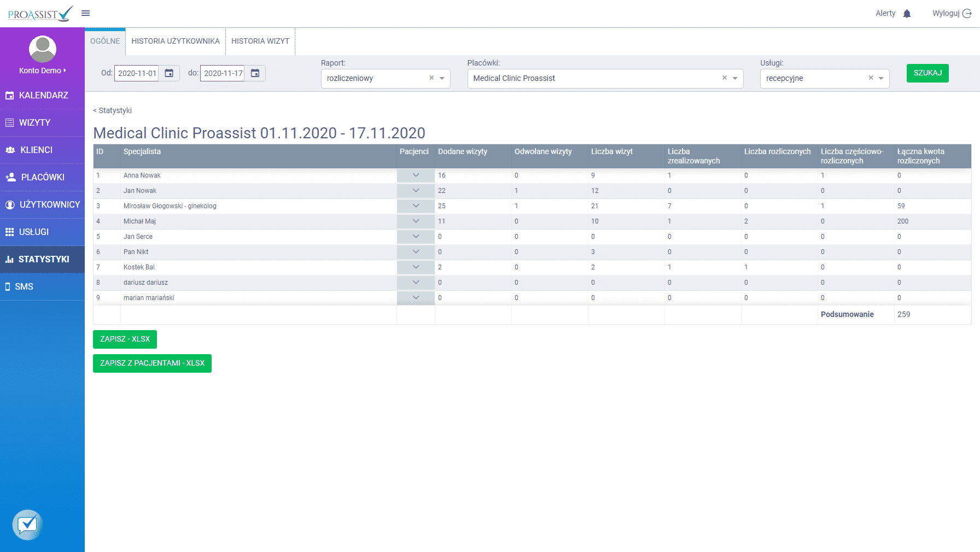Switch to Historia wizyt tab
This screenshot has width=980, height=552.
tap(260, 42)
